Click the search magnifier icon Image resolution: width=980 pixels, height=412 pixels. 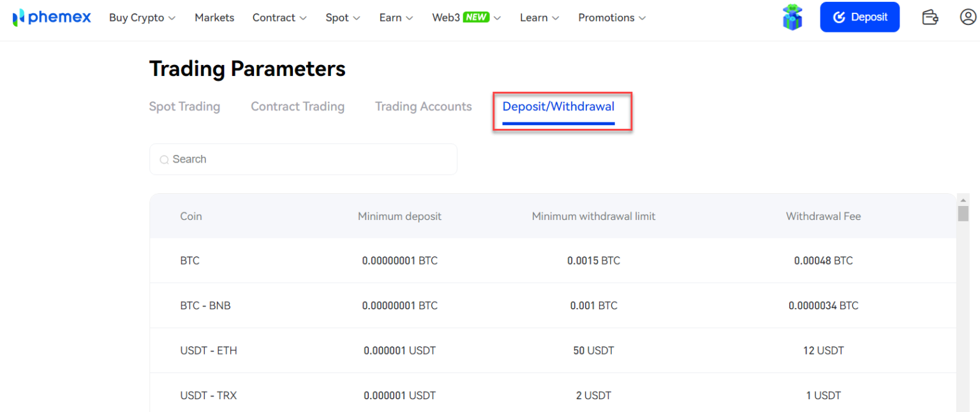164,159
